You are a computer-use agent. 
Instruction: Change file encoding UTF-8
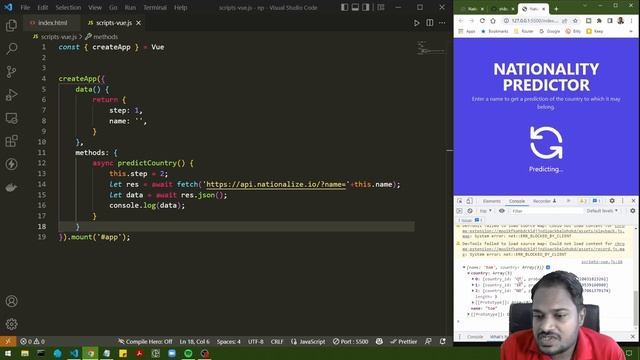coord(256,341)
